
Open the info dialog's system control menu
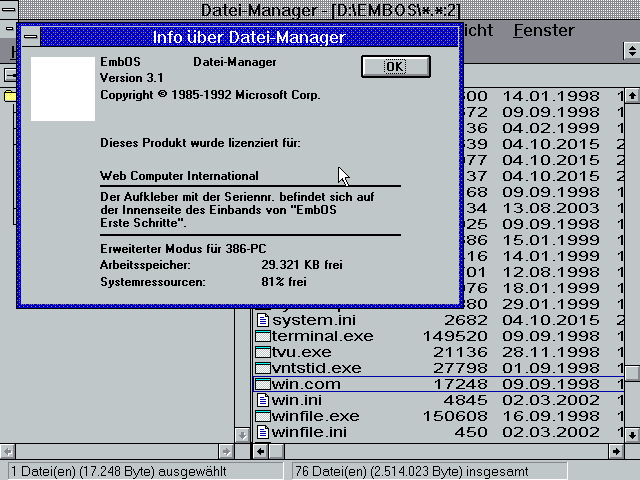click(31, 37)
